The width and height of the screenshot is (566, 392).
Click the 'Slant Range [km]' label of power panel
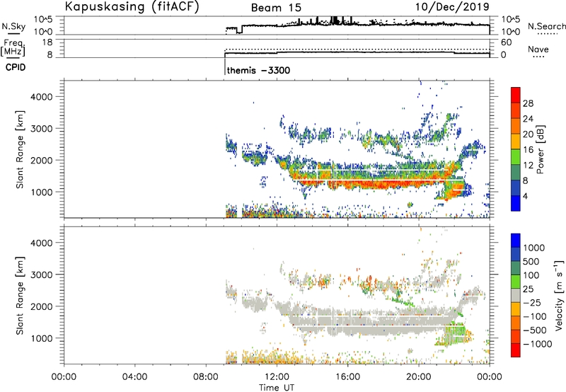[20, 149]
